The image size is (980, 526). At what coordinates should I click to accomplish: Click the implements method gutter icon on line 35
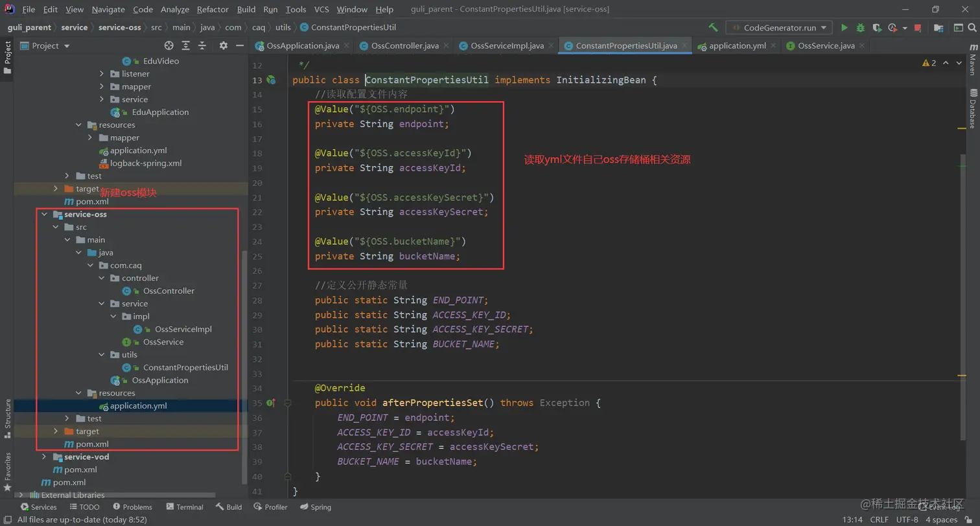tap(272, 403)
